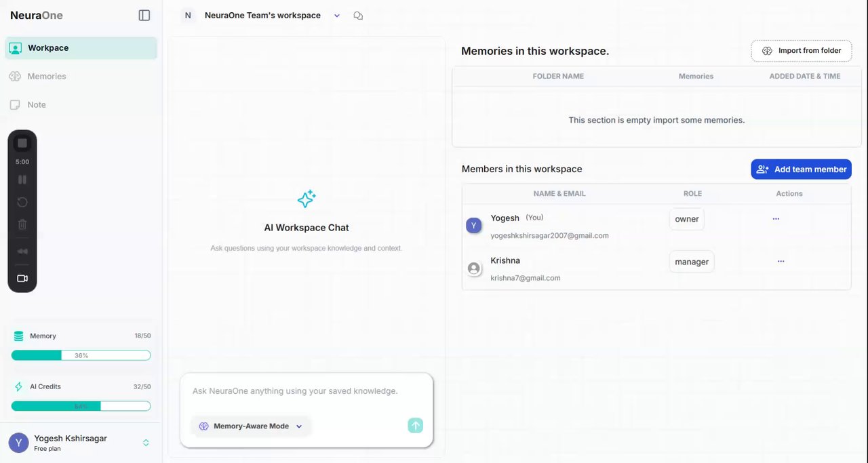Toggle the camera in recording widget
The height and width of the screenshot is (463, 868).
click(x=22, y=279)
